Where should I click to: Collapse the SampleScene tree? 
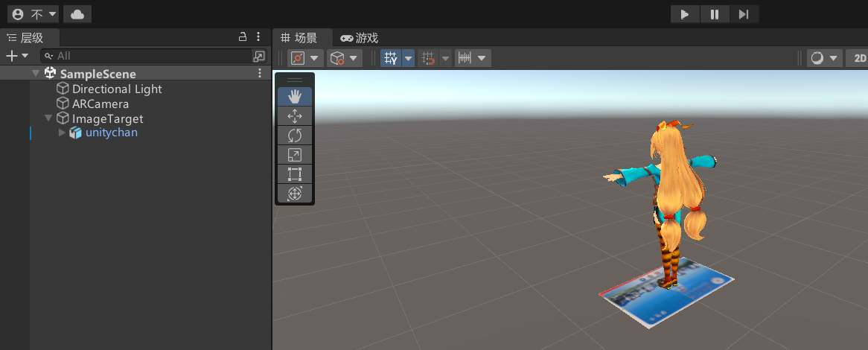[x=36, y=73]
